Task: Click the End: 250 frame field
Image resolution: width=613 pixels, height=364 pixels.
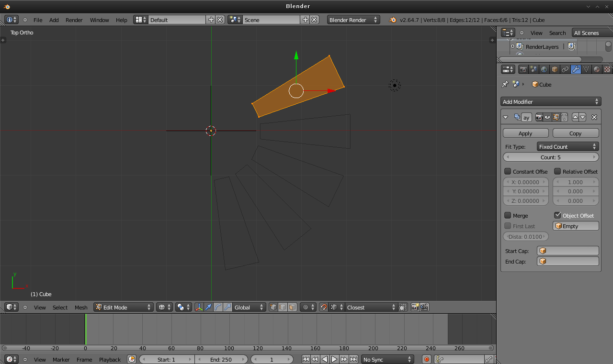Action: tap(221, 359)
